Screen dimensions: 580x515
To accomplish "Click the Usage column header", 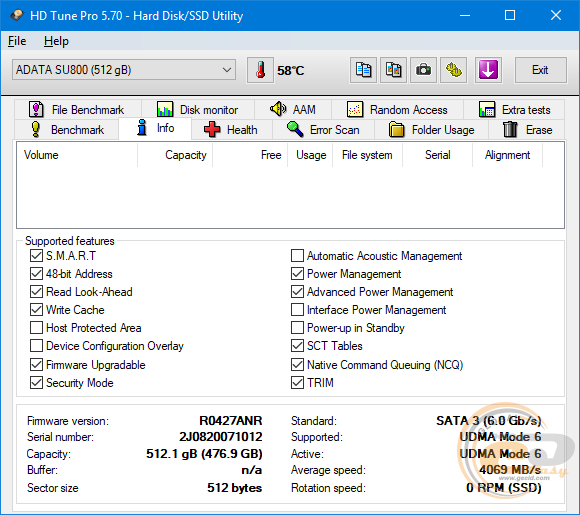I will [x=310, y=155].
